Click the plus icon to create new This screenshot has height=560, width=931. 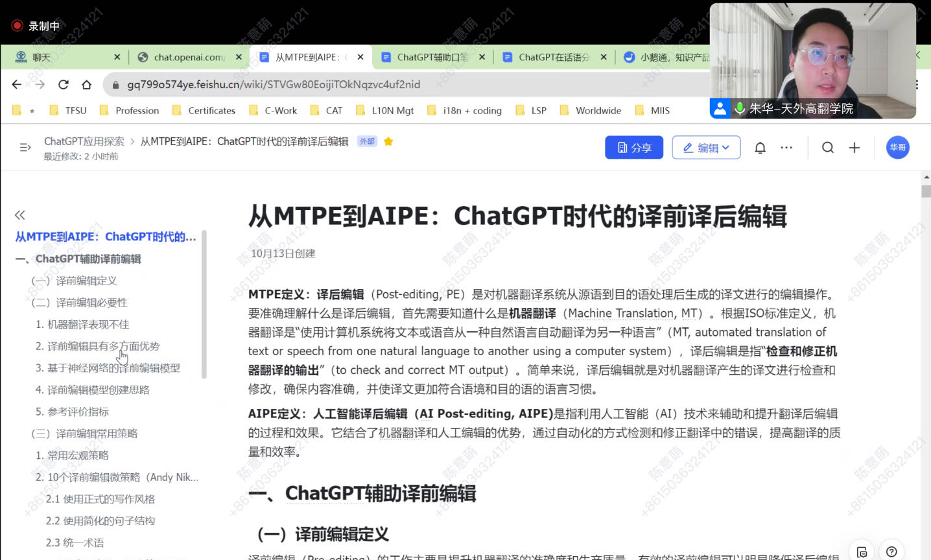(854, 148)
